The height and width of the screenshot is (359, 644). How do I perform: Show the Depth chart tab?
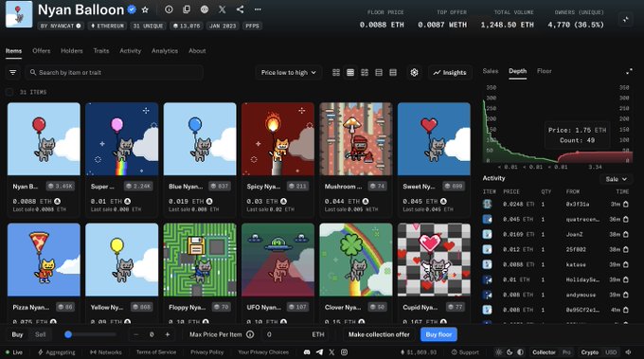(x=517, y=71)
